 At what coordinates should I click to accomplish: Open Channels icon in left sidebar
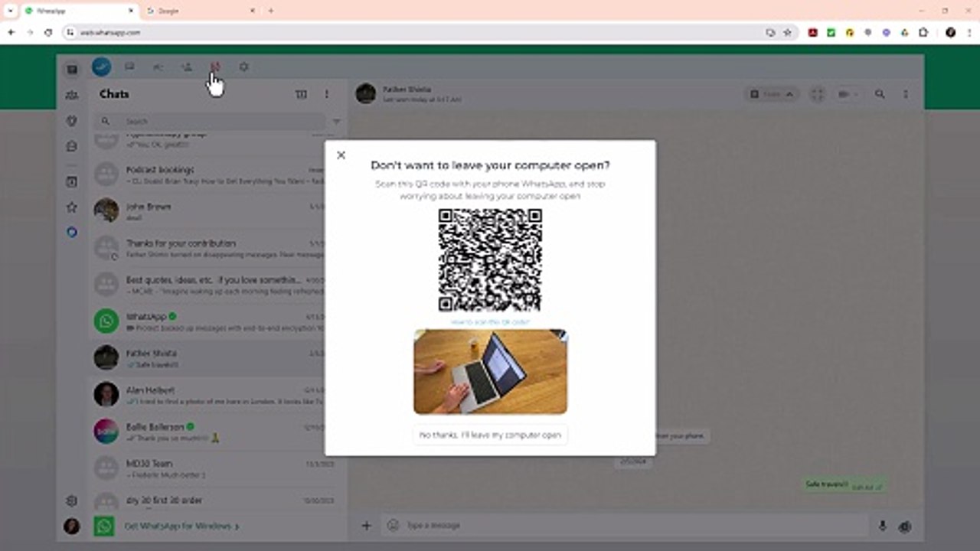71,146
